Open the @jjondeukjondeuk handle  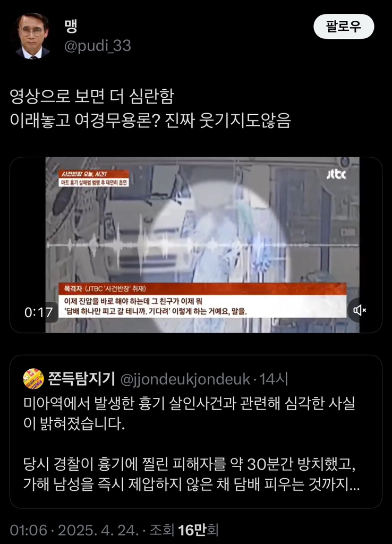185,379
